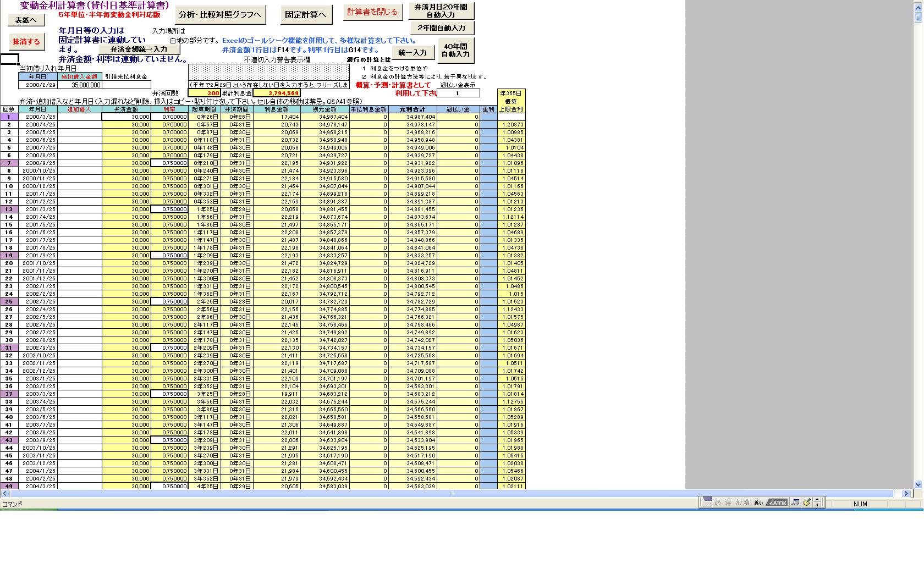Open the ATOK menu icon on the IME bar
924x563 pixels.
point(777,503)
